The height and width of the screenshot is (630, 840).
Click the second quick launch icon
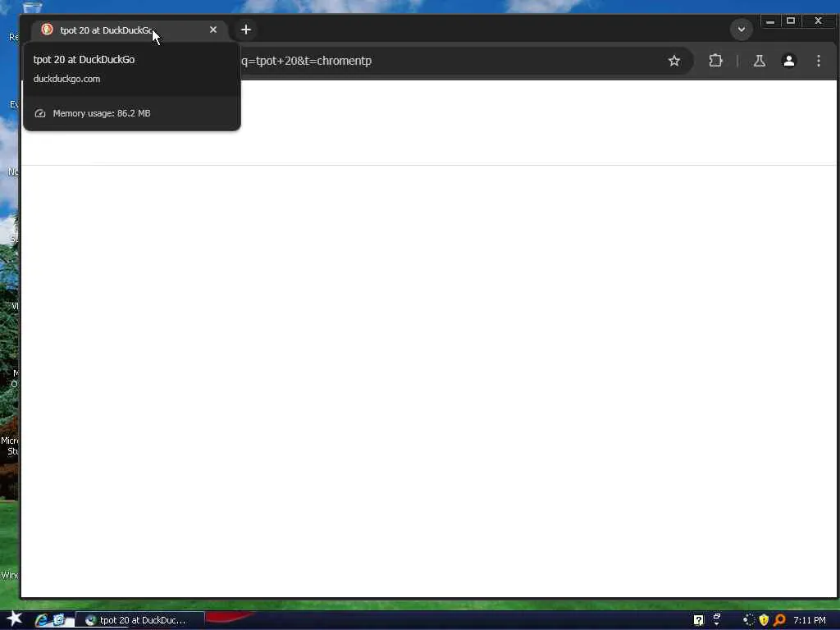pyautogui.click(x=59, y=620)
